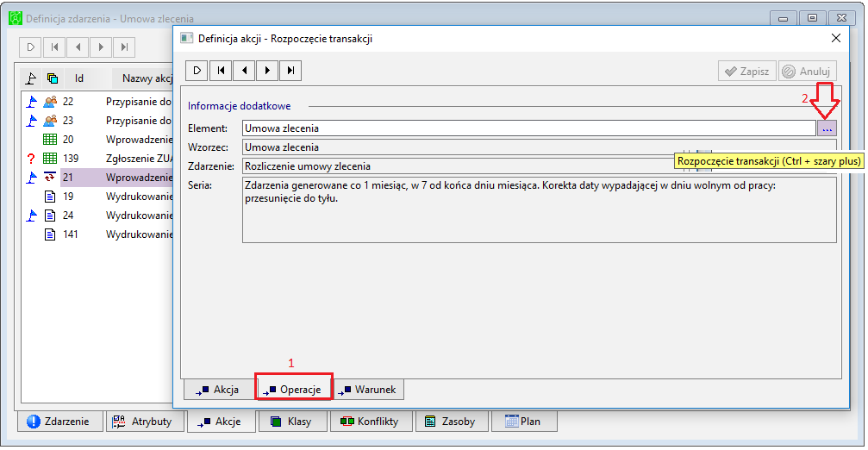The width and height of the screenshot is (868, 450).
Task: Close the Definicja akcji dialog
Action: [x=836, y=38]
